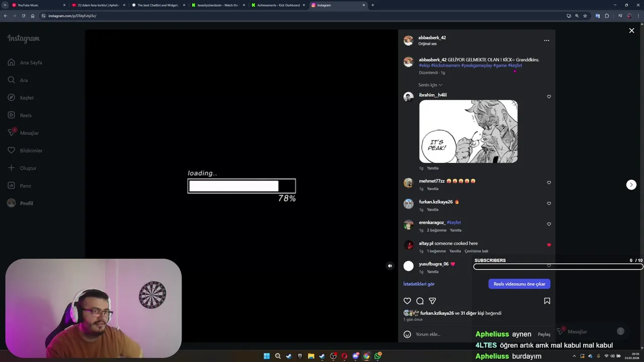This screenshot has width=644, height=362.
Task: Reply to mehmet77zz's comment
Action: point(433,189)
